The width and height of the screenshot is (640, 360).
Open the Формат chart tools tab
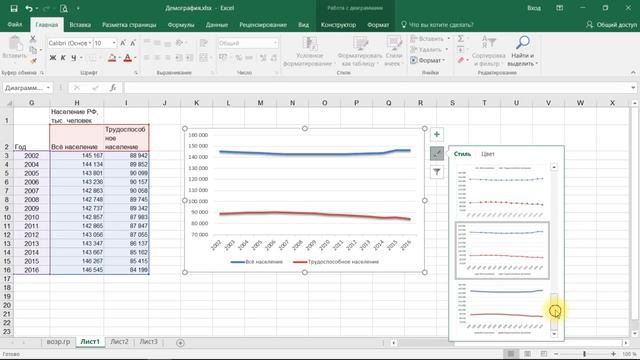click(378, 24)
